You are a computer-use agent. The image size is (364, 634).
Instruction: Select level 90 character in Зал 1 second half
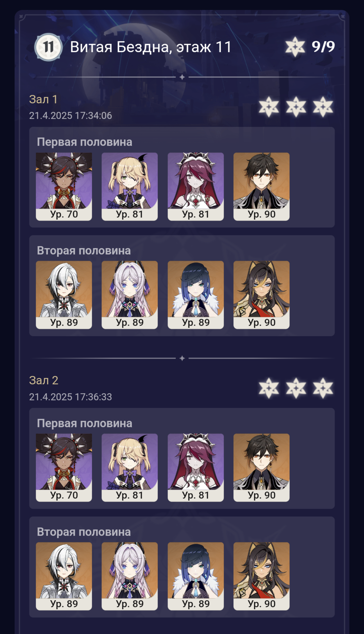click(261, 295)
